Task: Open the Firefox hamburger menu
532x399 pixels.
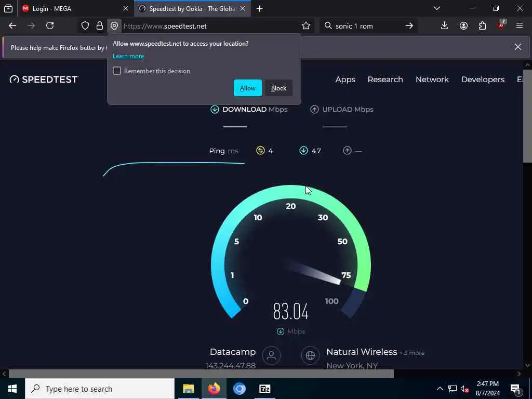Action: pyautogui.click(x=520, y=26)
